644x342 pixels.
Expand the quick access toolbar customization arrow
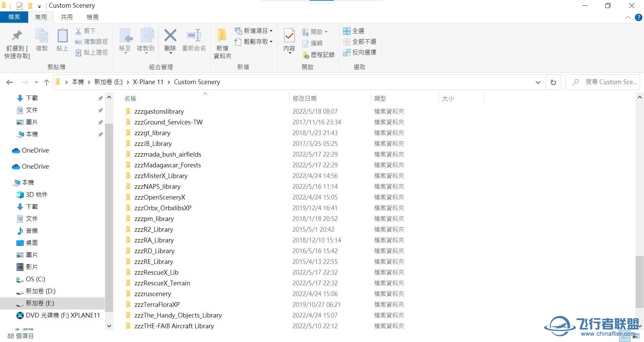click(39, 6)
